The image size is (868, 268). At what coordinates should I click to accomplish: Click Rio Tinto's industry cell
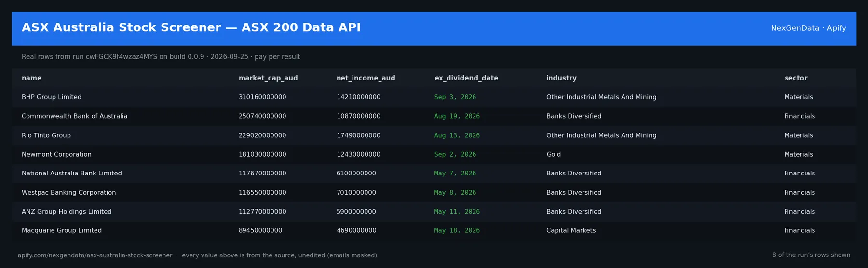pos(601,135)
